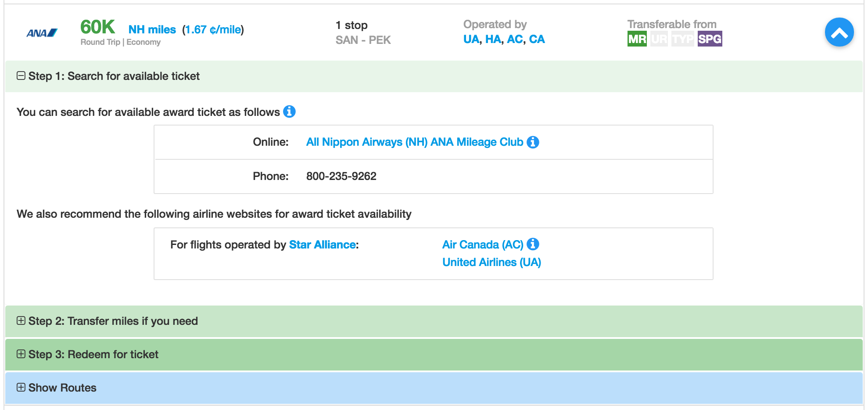Click info icon beside Air Canada (AC)

[x=533, y=244]
